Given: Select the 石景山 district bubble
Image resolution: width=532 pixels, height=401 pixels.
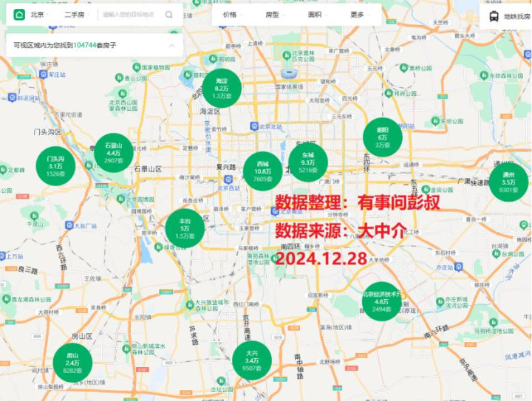Looking at the screenshot, I should click(113, 153).
